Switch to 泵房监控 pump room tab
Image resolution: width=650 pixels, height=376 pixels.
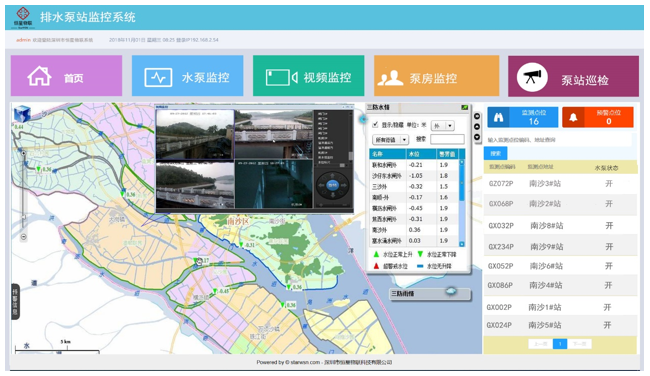point(437,76)
